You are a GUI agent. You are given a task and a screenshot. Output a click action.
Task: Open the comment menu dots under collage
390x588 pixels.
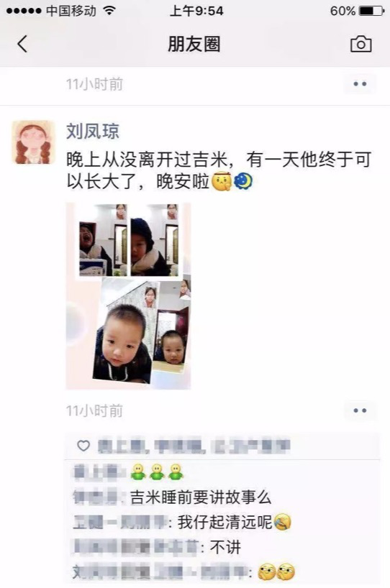click(x=360, y=410)
